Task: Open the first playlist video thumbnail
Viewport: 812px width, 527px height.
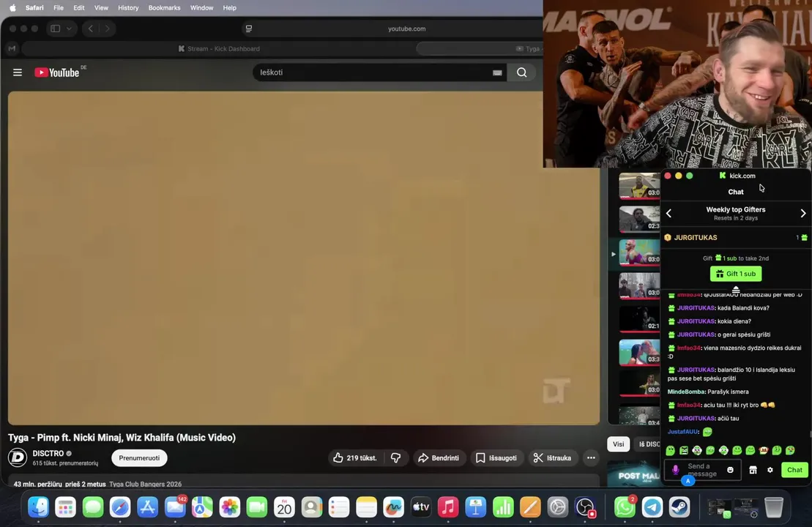Action: (x=639, y=186)
